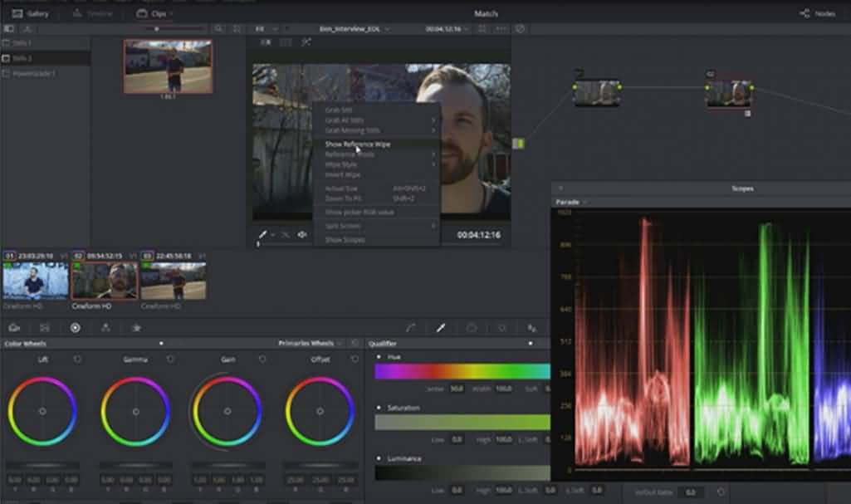Viewport: 851px width, 504px height.
Task: Toggle the Hue qualifier enable dot
Action: click(379, 356)
